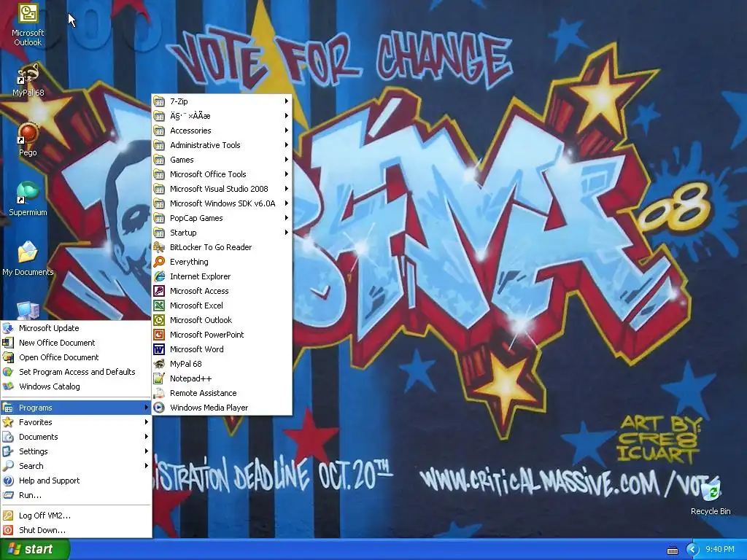The width and height of the screenshot is (747, 560).
Task: Click the 9:40 PM clock
Action: pyautogui.click(x=720, y=550)
